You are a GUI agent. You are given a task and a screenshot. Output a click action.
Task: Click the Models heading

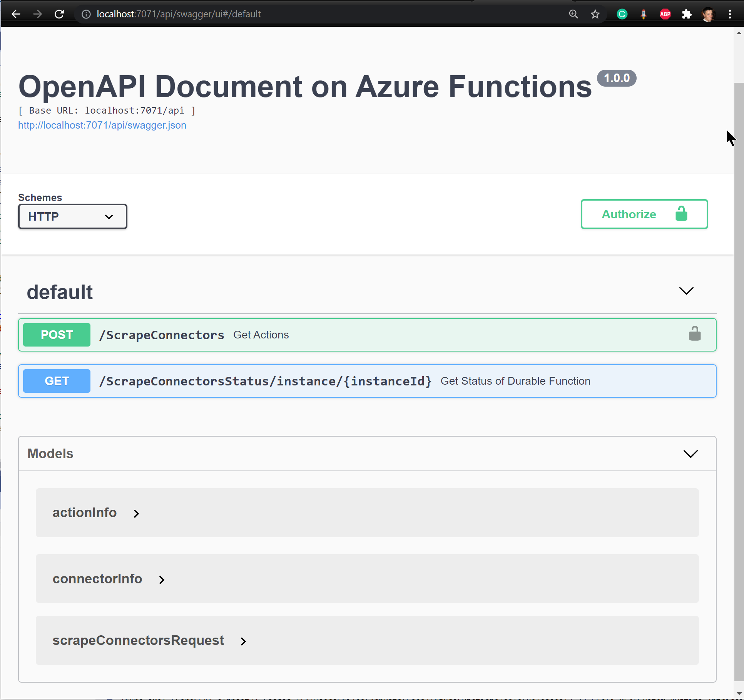click(50, 454)
